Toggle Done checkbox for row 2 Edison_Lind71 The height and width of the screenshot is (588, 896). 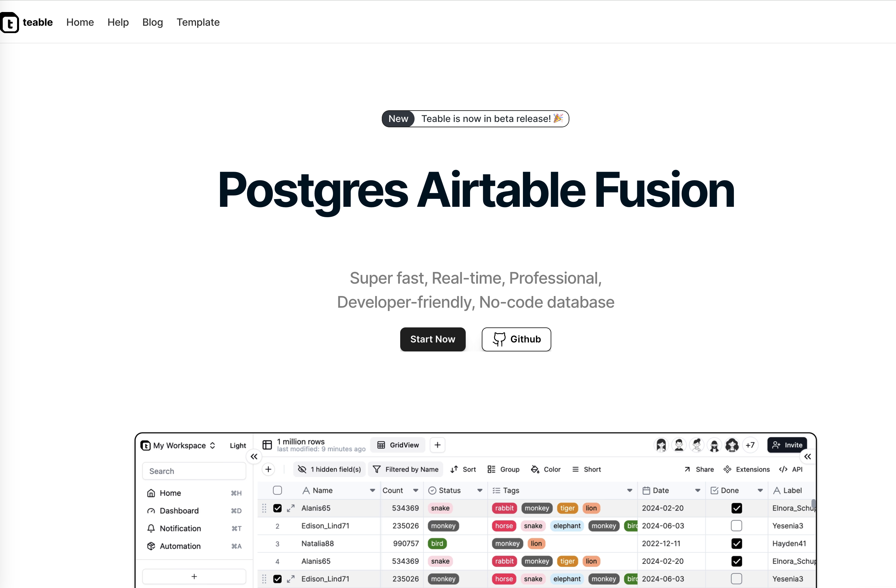737,526
